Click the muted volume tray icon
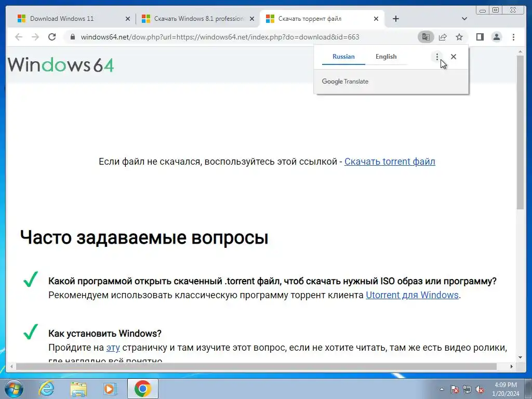 (480, 389)
